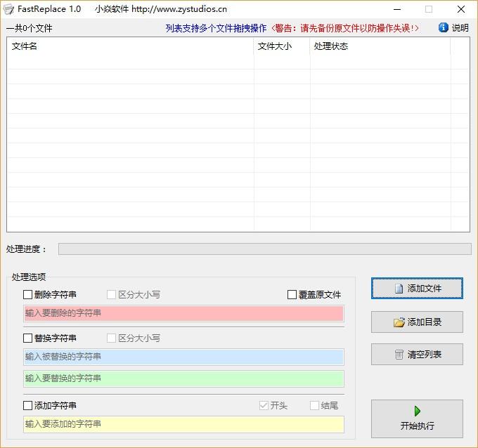The height and width of the screenshot is (448, 478).
Task: Focus the 输入被替换的字符串 blue field
Action: pos(183,357)
